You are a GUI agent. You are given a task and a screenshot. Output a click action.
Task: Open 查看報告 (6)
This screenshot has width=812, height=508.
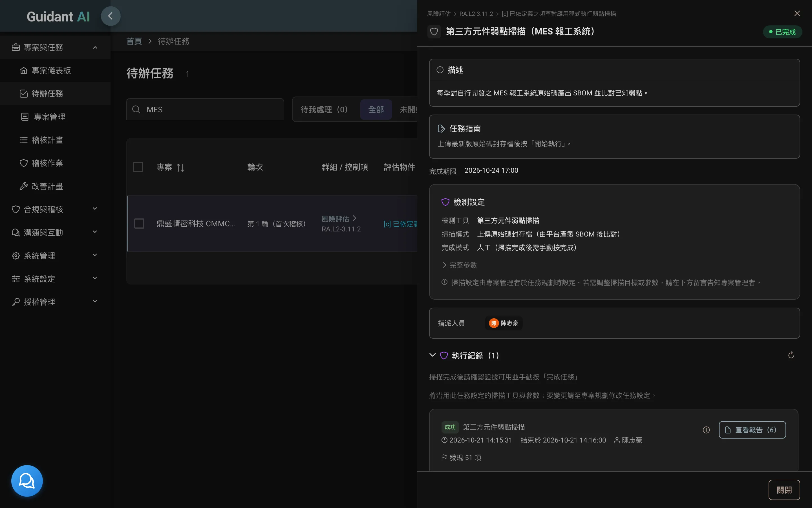[752, 430]
